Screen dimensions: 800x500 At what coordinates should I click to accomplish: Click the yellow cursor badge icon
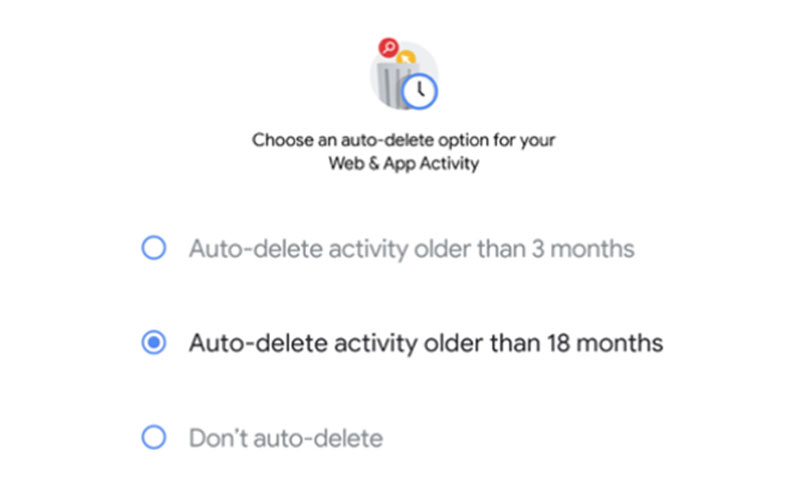[x=406, y=58]
